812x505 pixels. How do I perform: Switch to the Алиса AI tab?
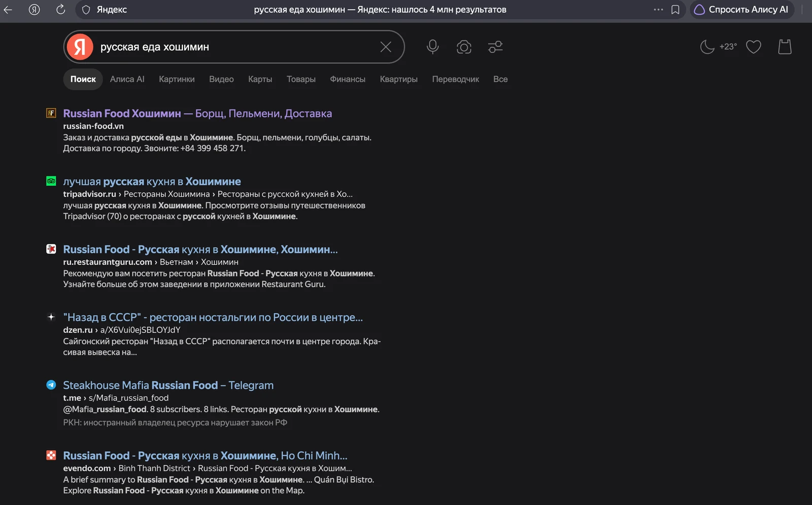127,79
